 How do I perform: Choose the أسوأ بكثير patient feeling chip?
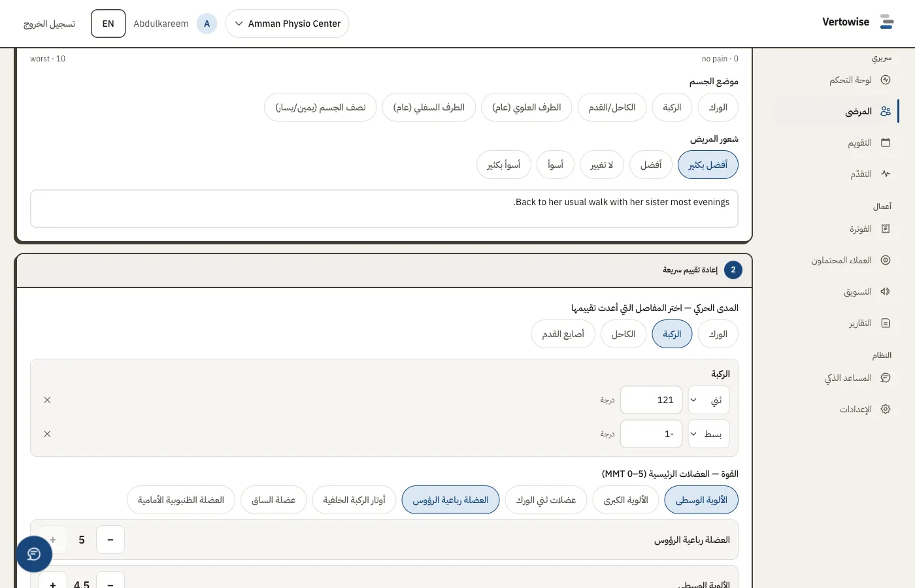point(503,165)
